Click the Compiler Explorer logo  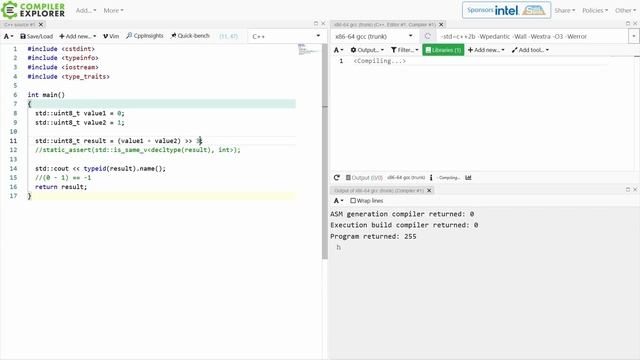coord(33,10)
